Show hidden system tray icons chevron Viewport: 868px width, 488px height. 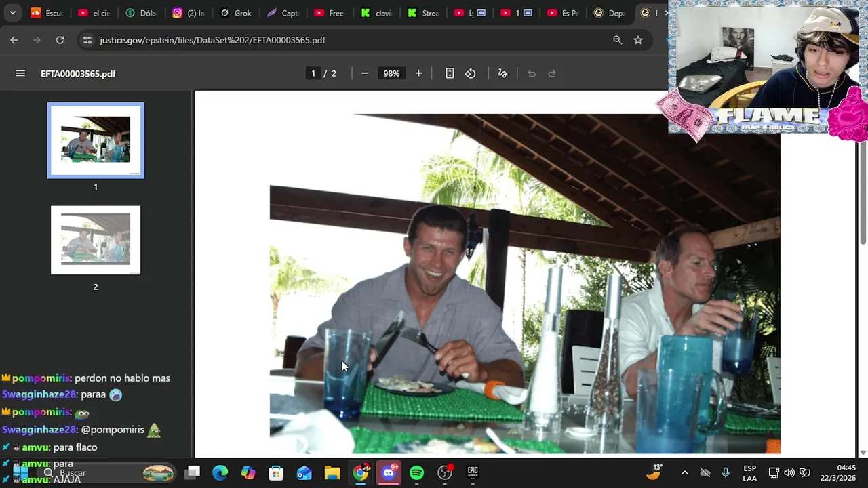[x=685, y=473]
